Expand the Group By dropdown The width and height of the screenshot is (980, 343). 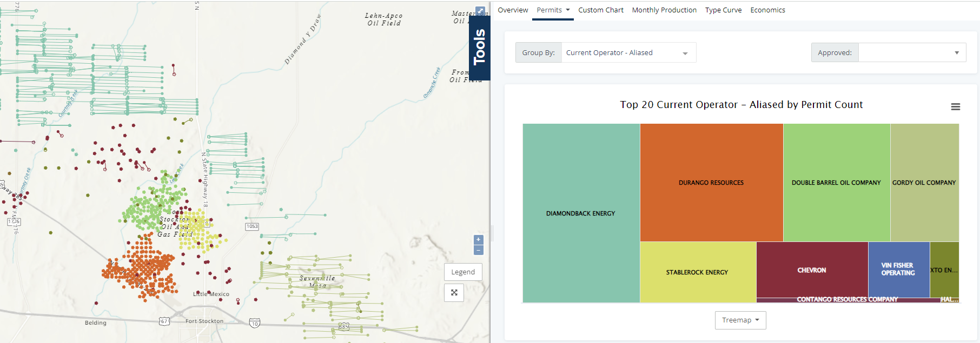coord(629,53)
